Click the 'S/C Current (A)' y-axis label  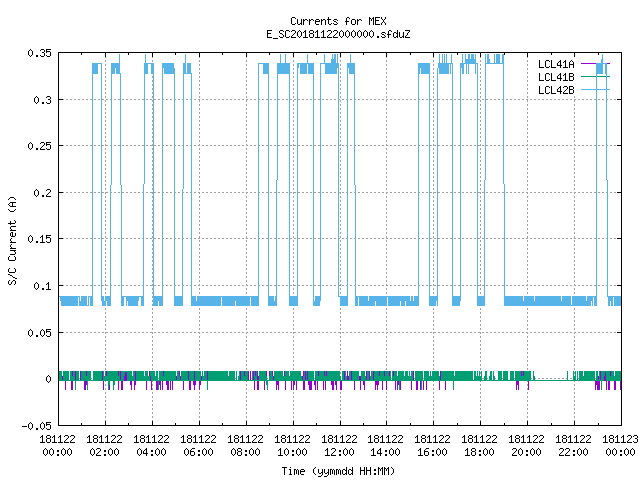pyautogui.click(x=13, y=240)
